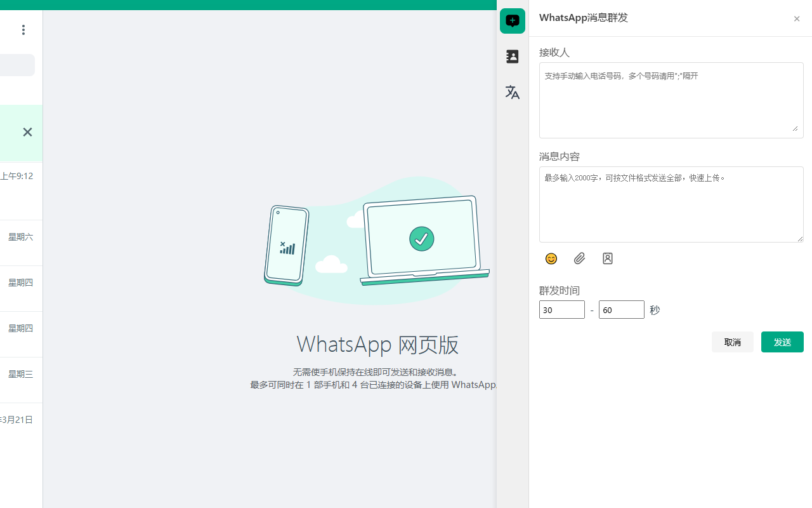Click the 接收人 phone number field
The image size is (812, 508).
[671, 100]
